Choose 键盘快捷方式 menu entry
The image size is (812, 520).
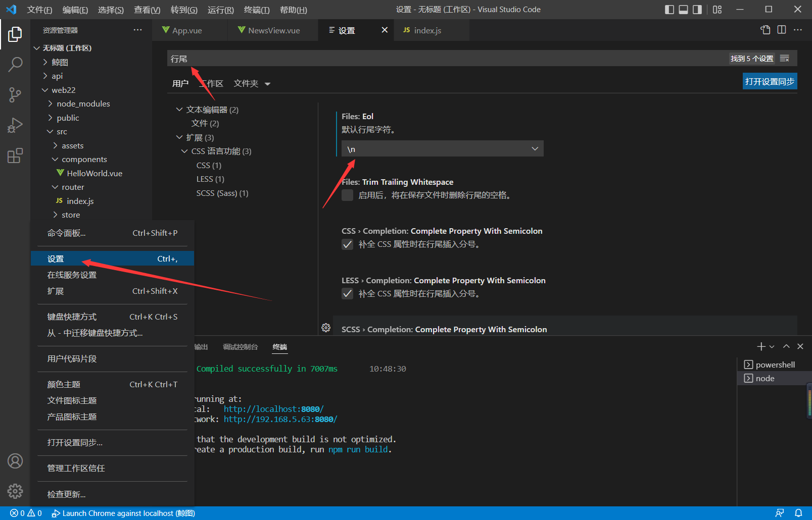click(x=113, y=317)
